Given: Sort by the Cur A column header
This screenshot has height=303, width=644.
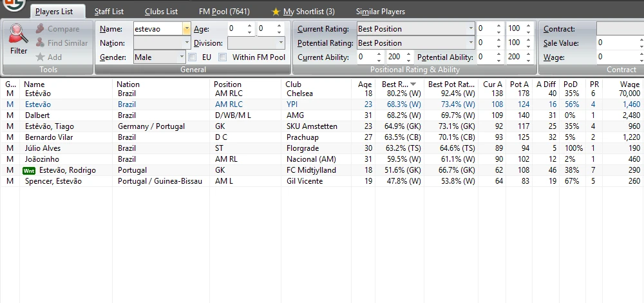Looking at the screenshot, I should click(x=493, y=84).
